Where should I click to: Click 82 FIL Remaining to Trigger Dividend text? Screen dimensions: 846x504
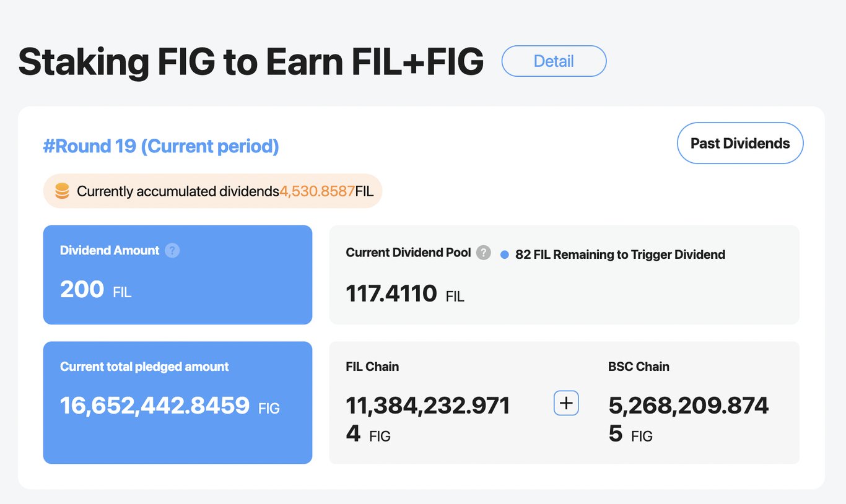click(620, 254)
